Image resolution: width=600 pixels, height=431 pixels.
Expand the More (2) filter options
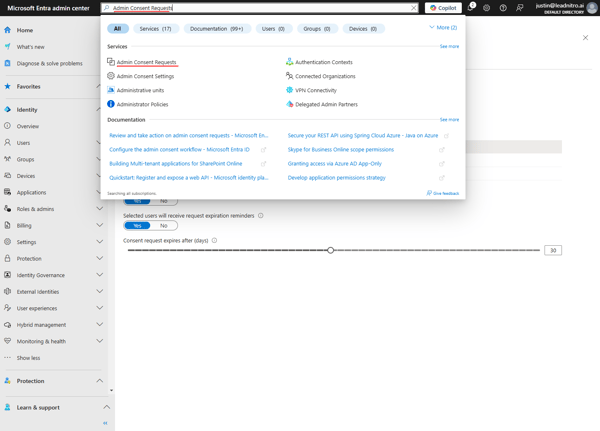[x=443, y=28]
